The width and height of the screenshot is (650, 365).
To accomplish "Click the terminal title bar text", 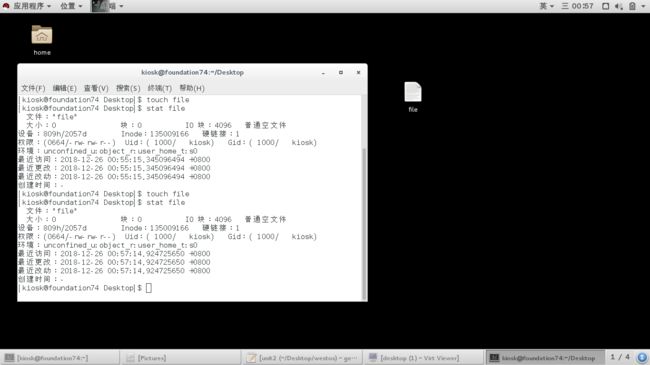I will 192,72.
